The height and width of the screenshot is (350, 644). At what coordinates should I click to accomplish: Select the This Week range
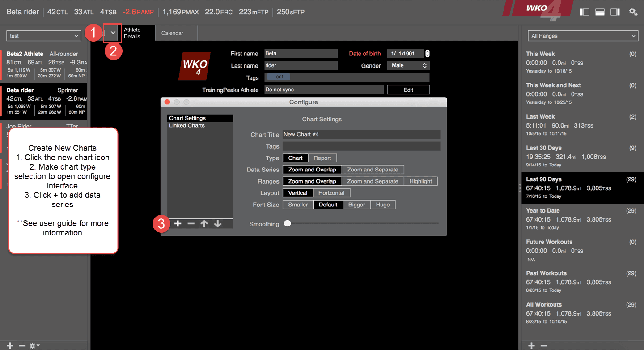coord(583,63)
